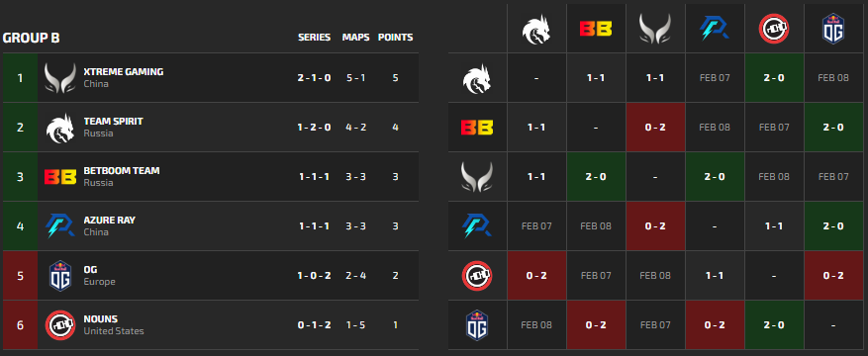Viewport: 868px width, 356px height.
Task: Click green 2-0 cell Team Spirit versus Nouns
Action: point(773,78)
